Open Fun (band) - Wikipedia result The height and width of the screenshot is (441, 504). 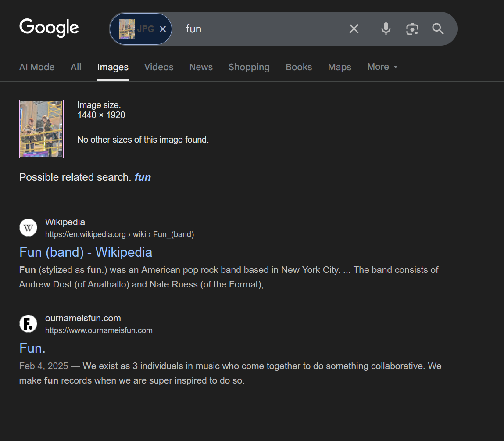[x=86, y=252]
